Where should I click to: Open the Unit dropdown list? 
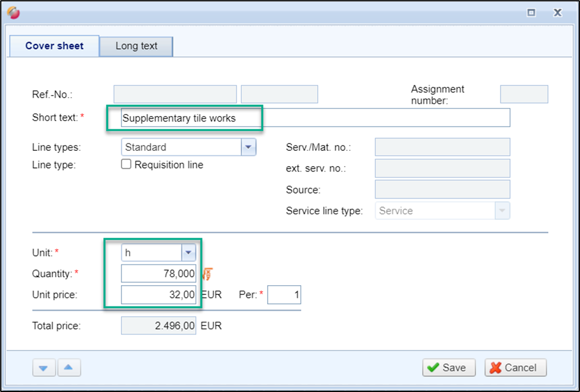(188, 253)
